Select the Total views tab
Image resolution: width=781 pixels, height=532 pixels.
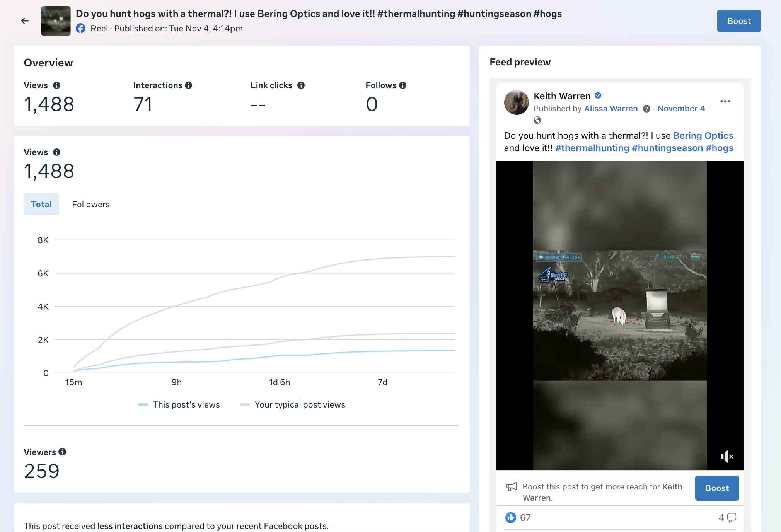[41, 204]
